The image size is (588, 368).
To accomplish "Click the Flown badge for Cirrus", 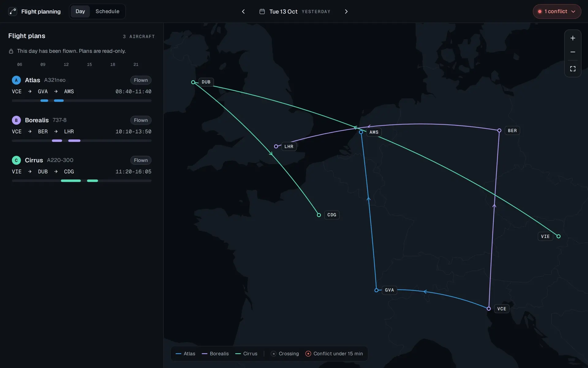I will [x=141, y=160].
